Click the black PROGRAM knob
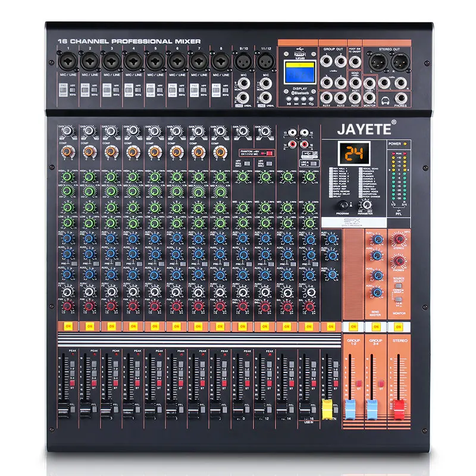Viewport: 476px width, 476px height. click(343, 205)
